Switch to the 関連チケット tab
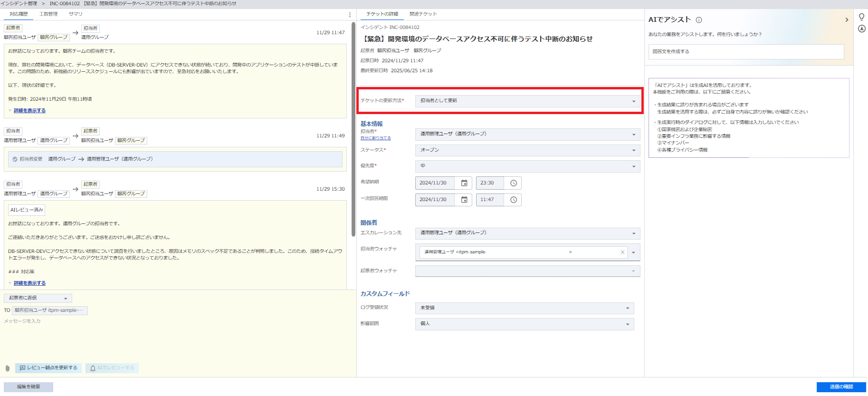Viewport: 868px width, 396px height. click(x=423, y=14)
